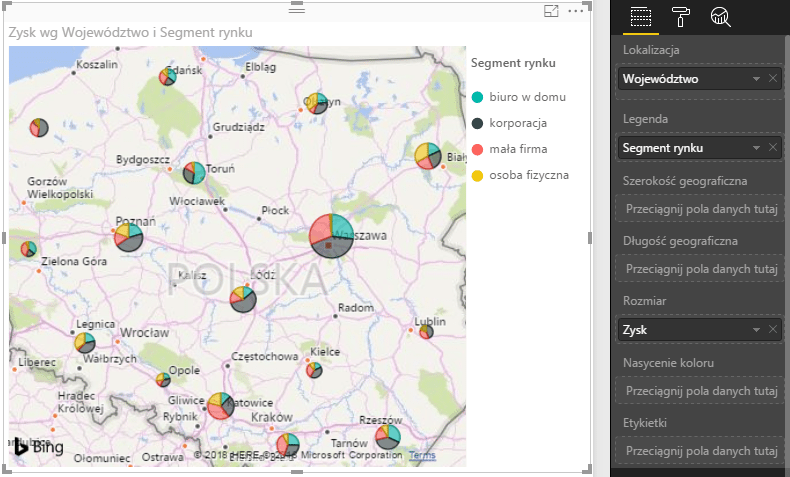Select the Warszawa pie chart on the map

click(x=330, y=235)
